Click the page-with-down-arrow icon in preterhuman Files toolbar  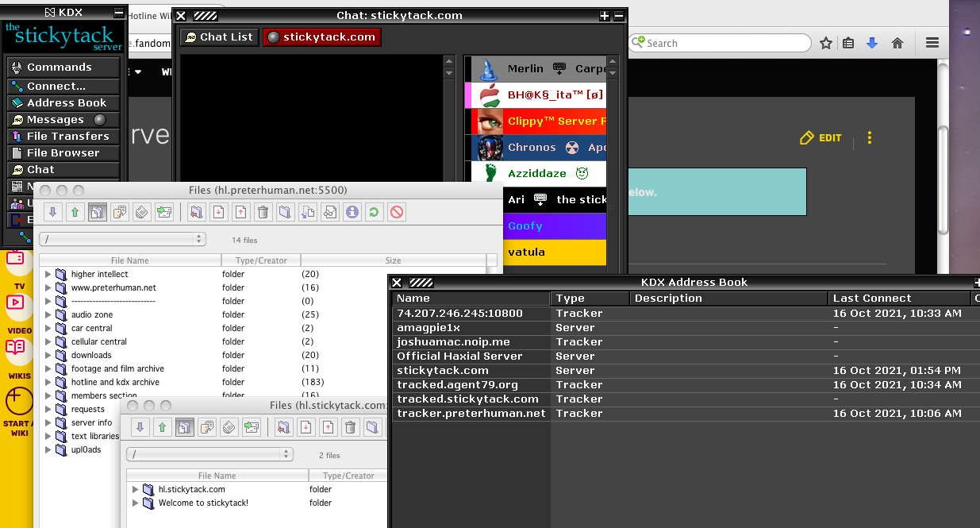click(x=220, y=212)
